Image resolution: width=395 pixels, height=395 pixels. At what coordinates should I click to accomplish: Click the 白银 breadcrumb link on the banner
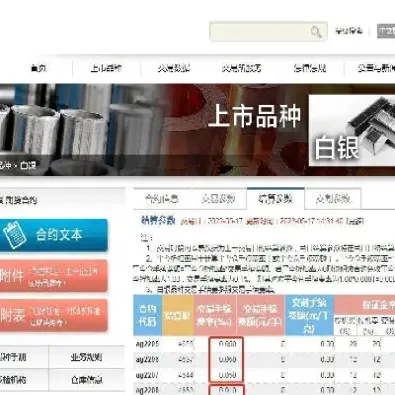coord(28,165)
